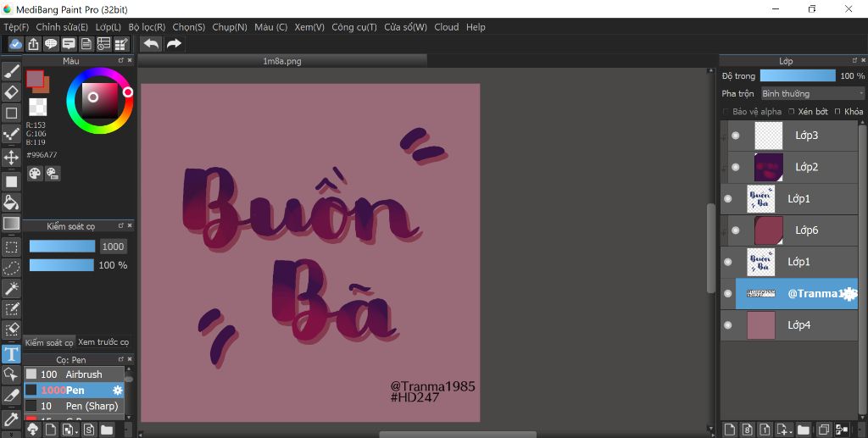Screen dimensions: 868x438
Task: Enable the Khóa checkbox
Action: pos(837,112)
